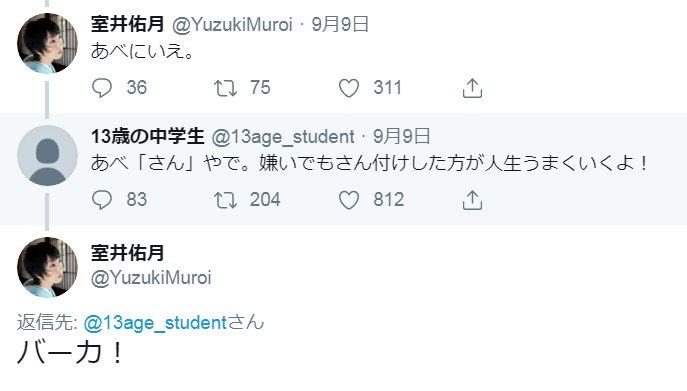Click reply icon on first tweet

[x=102, y=88]
